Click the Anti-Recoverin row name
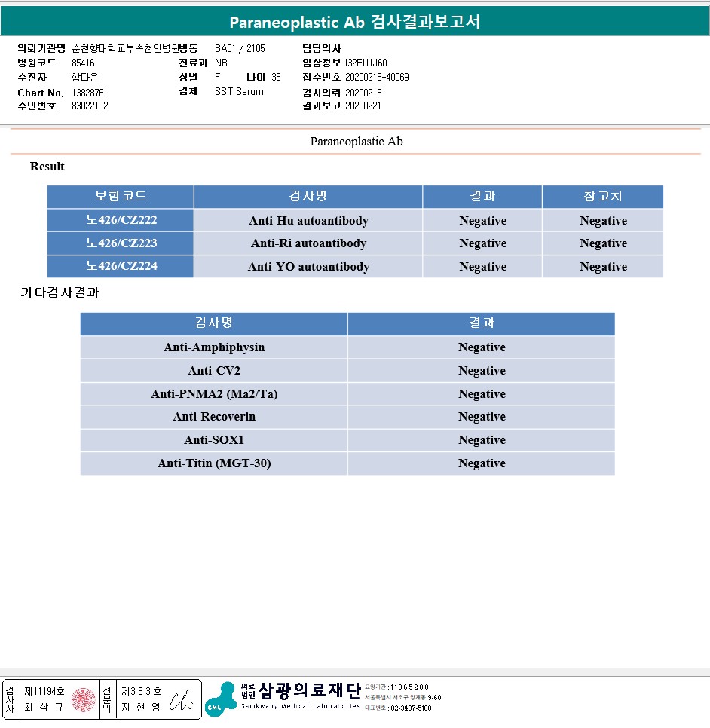The width and height of the screenshot is (710, 728). (214, 417)
